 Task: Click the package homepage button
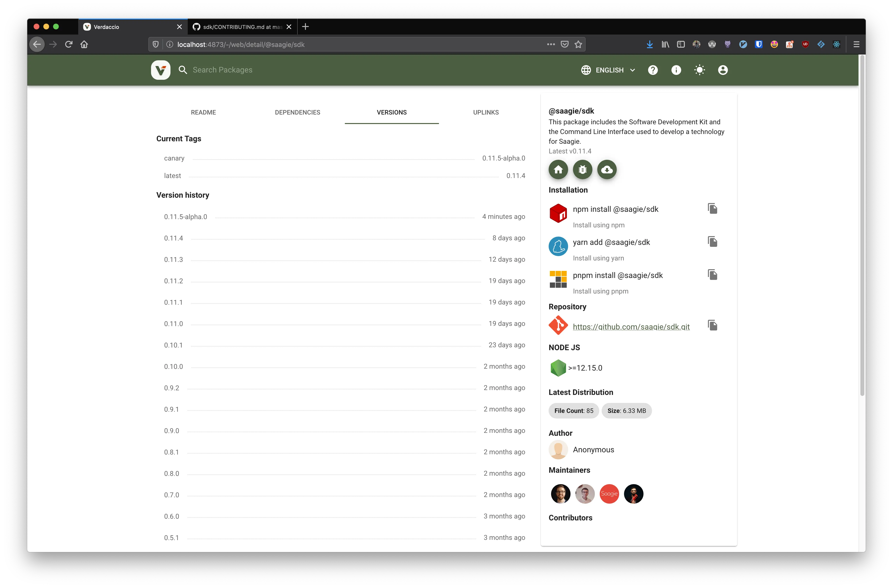point(558,169)
